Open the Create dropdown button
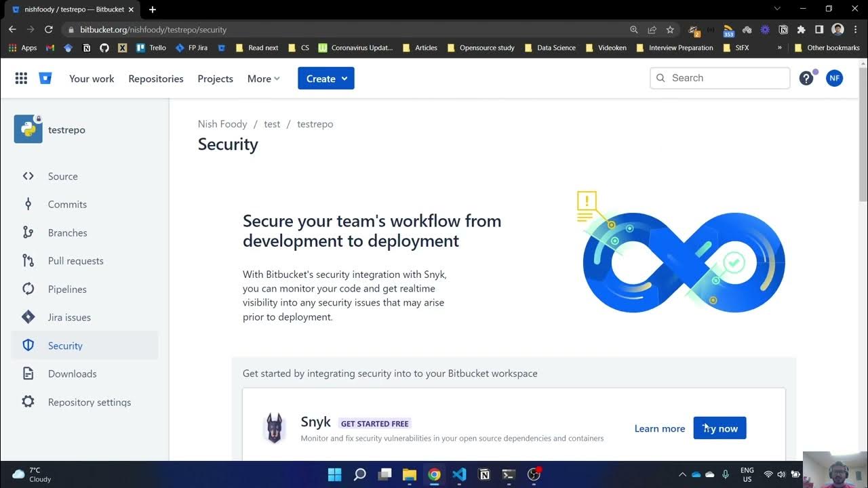868x488 pixels. point(326,79)
